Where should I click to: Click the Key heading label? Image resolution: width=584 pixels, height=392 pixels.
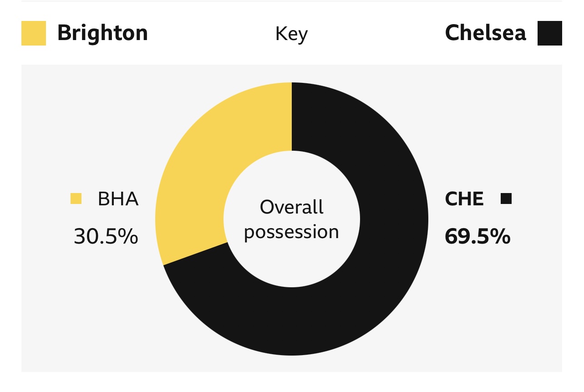pyautogui.click(x=291, y=34)
